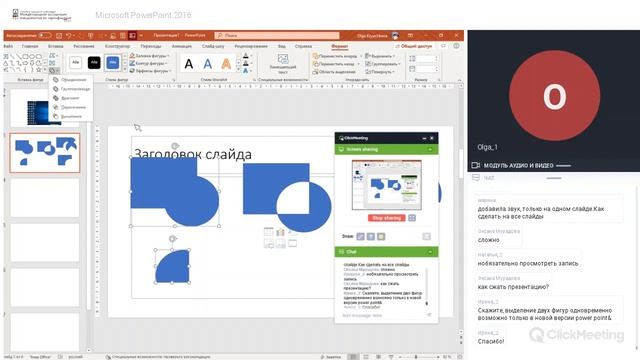
Task: Open the Home (Главная) ribbon tab
Action: pos(30,46)
